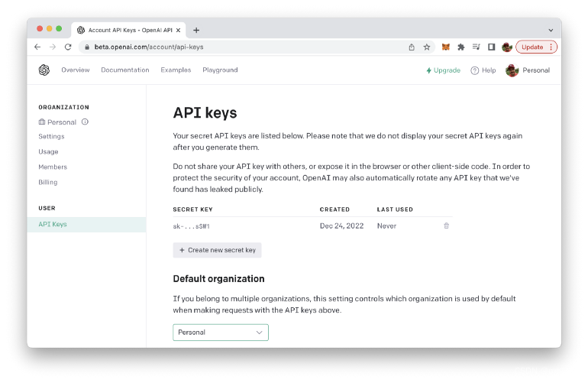Click the yellow macOS minimize button
Screen dimensions: 588x383
(x=49, y=28)
